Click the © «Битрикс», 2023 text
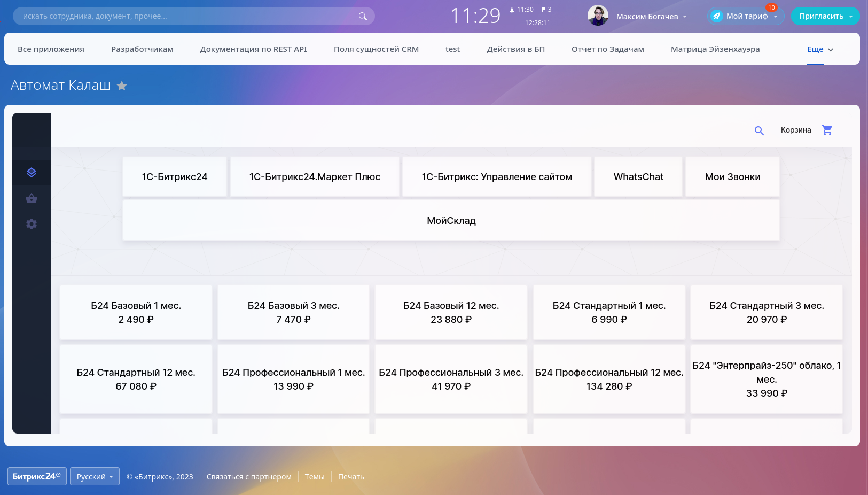The height and width of the screenshot is (495, 868). pos(160,477)
